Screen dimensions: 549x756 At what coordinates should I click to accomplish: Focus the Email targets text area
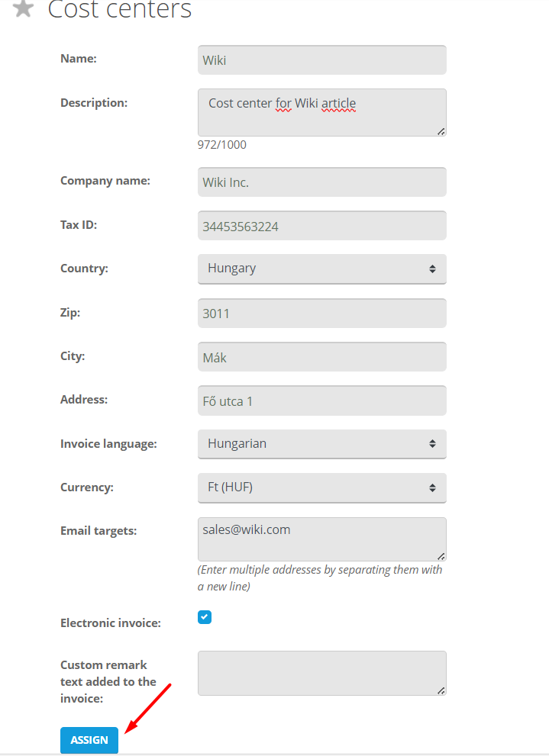pyautogui.click(x=321, y=539)
